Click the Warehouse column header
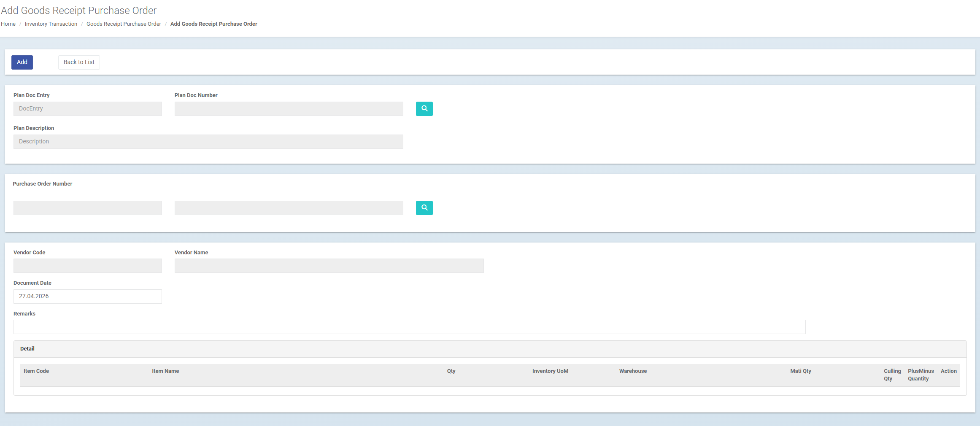980x426 pixels. 633,371
